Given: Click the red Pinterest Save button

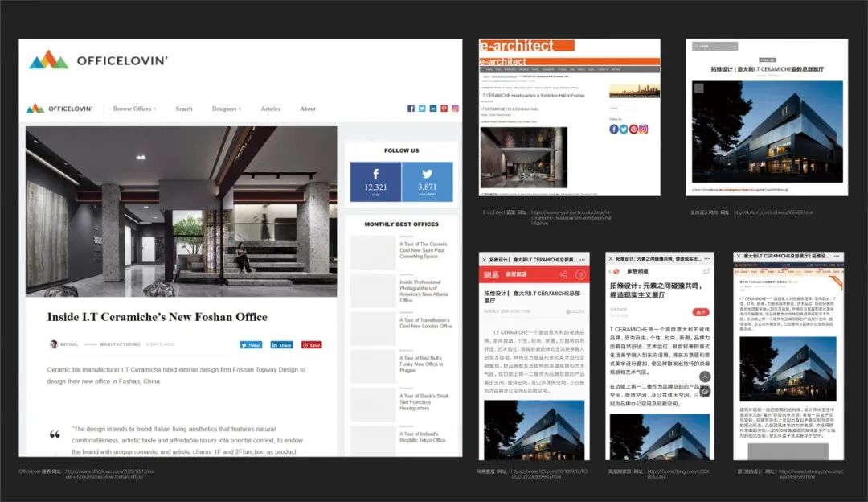Looking at the screenshot, I should [x=312, y=344].
